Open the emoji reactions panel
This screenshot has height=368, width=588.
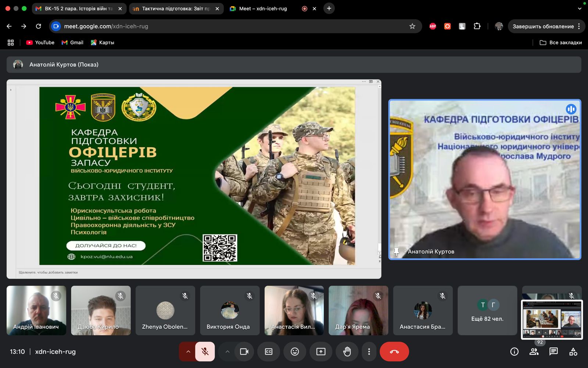(295, 351)
